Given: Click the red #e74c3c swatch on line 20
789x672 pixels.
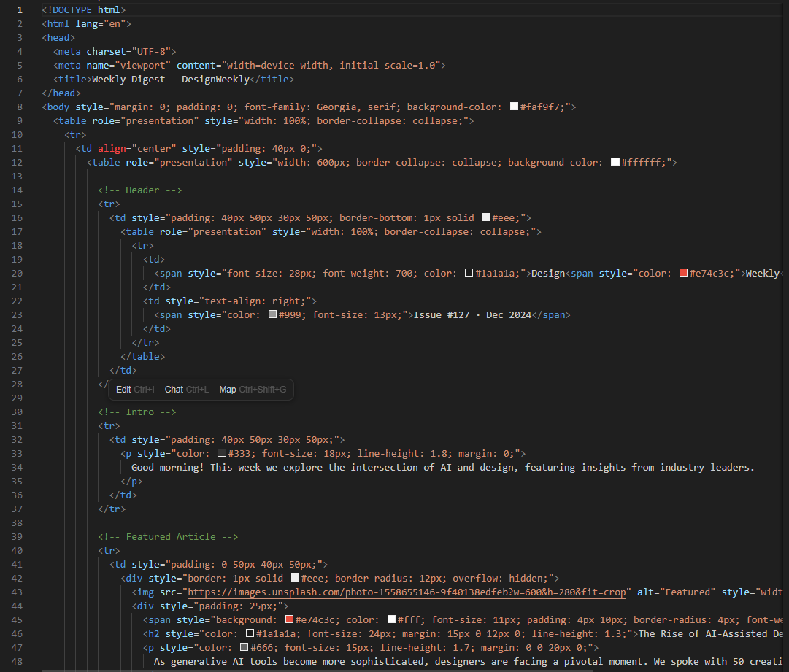Looking at the screenshot, I should point(684,273).
